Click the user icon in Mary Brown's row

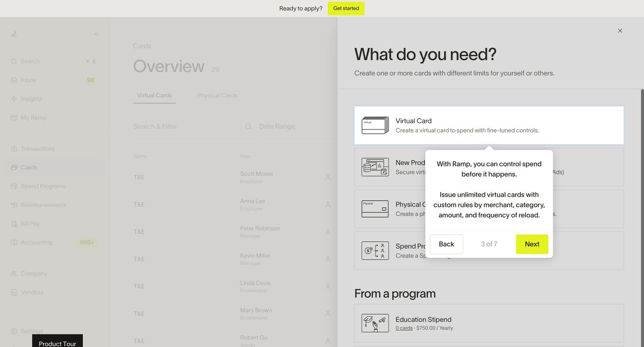[x=328, y=313]
